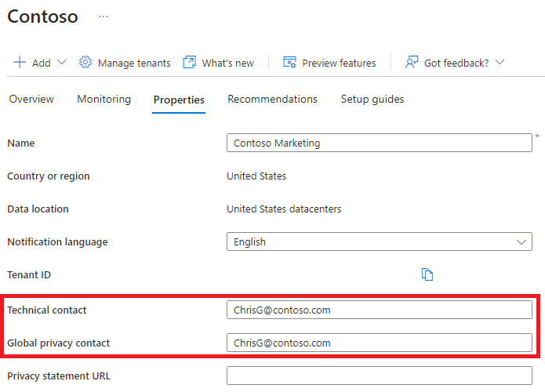Click the What's new external link icon

tap(190, 63)
